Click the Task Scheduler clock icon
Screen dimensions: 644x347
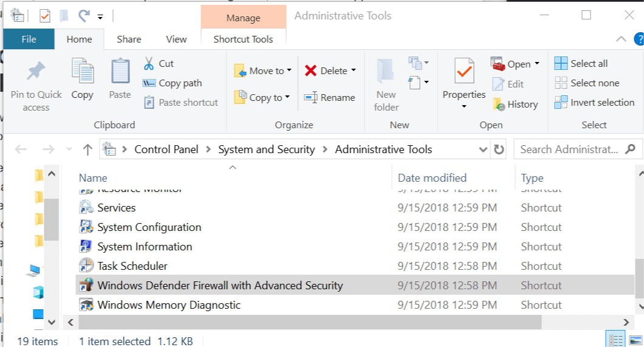click(86, 266)
